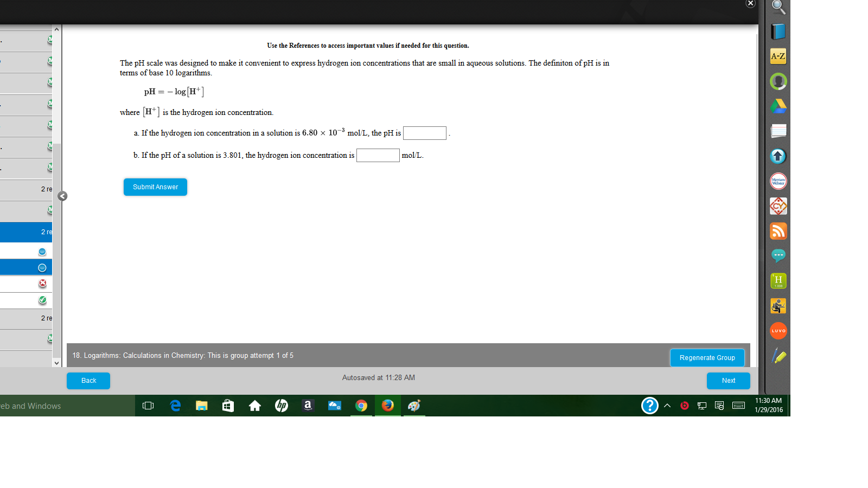Open the Merriam-Webster dictionary icon

[x=778, y=181]
